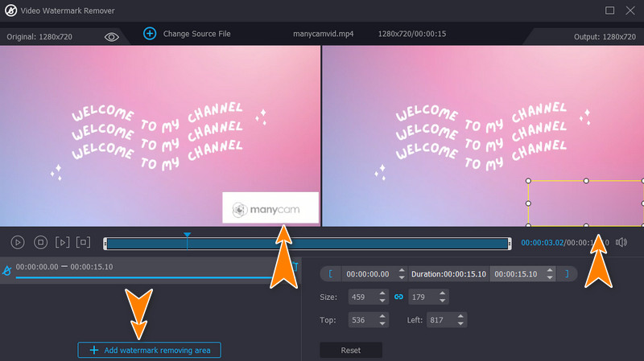Maximize the Video Watermark Remover window
Image resolution: width=644 pixels, height=361 pixels.
click(609, 10)
